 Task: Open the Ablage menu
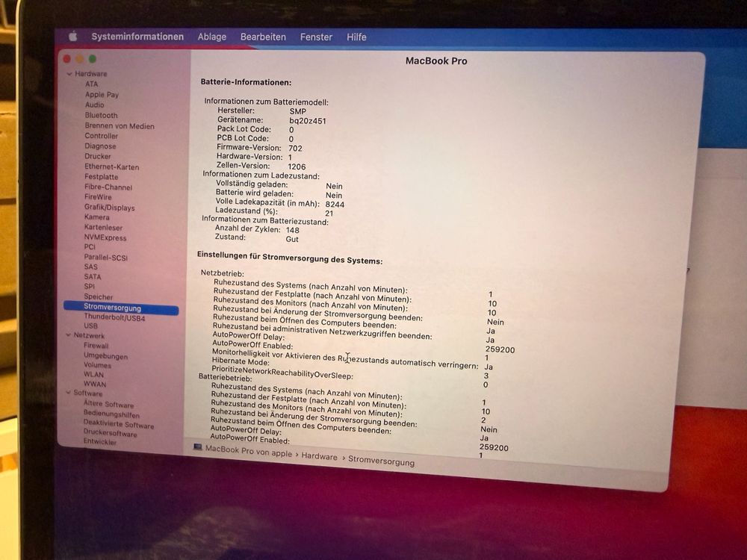click(x=211, y=36)
